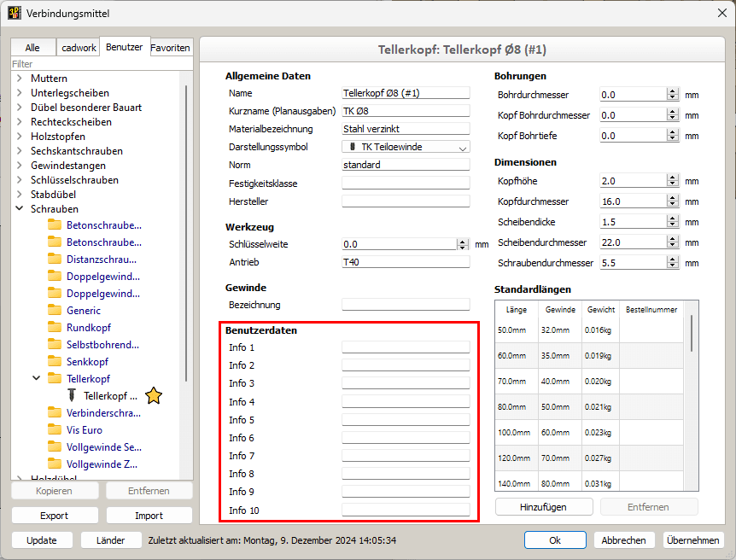Decrease the Bohrdurchmesser value with down arrow
Image resolution: width=736 pixels, height=560 pixels.
(x=673, y=98)
